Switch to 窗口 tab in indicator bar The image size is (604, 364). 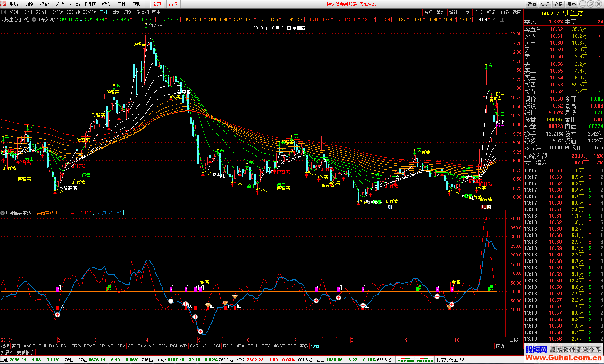[16, 346]
